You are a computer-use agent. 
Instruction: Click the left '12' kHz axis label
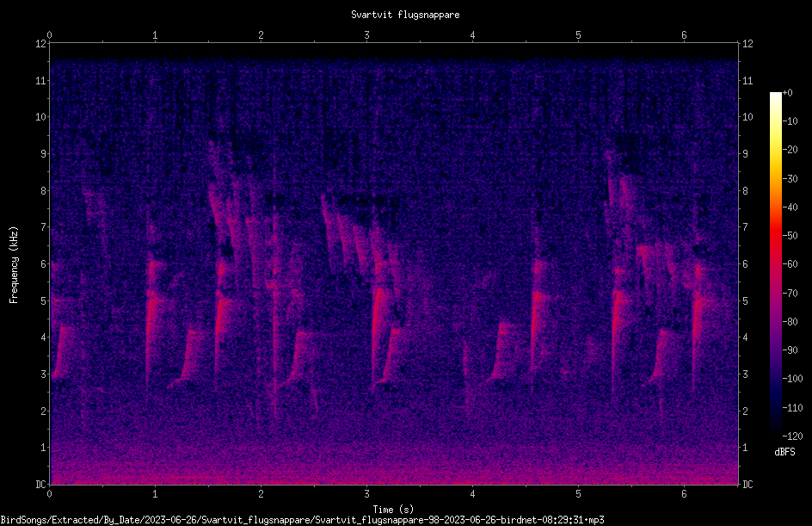(x=40, y=44)
